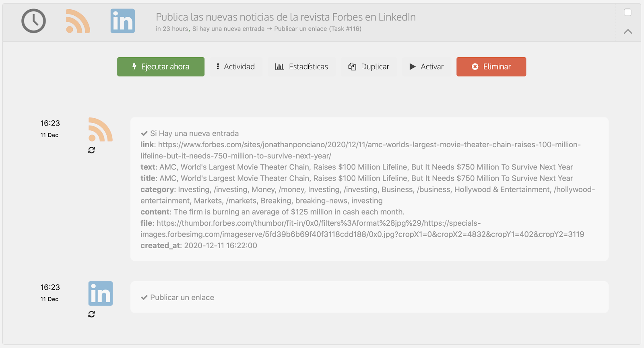This screenshot has width=644, height=348.
Task: Delete the task with Eliminar
Action: 491,67
